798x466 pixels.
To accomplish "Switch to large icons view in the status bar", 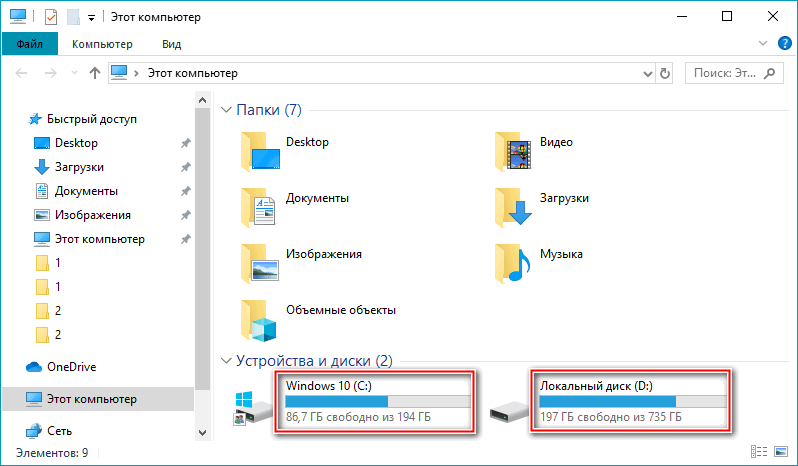I will point(781,451).
